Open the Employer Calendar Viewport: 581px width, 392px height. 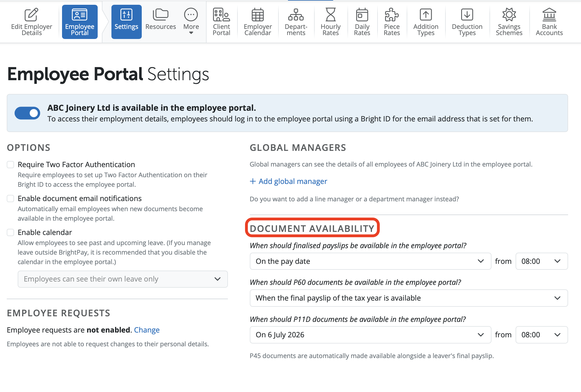pyautogui.click(x=257, y=22)
